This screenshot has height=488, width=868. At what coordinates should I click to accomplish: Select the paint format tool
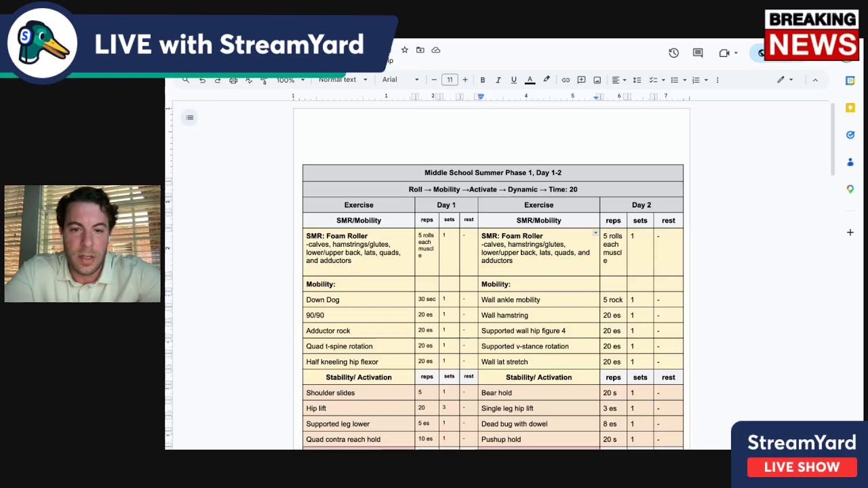coord(264,80)
